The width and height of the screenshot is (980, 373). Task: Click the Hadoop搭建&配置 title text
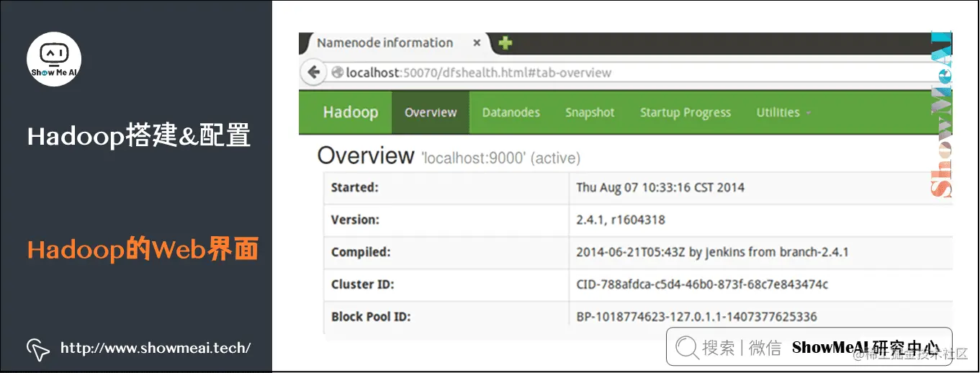click(139, 135)
